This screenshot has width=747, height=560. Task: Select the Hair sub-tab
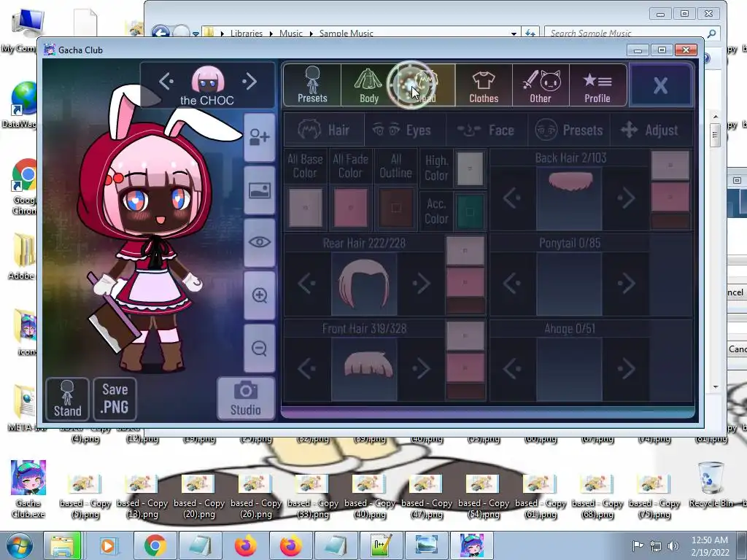[x=324, y=130]
